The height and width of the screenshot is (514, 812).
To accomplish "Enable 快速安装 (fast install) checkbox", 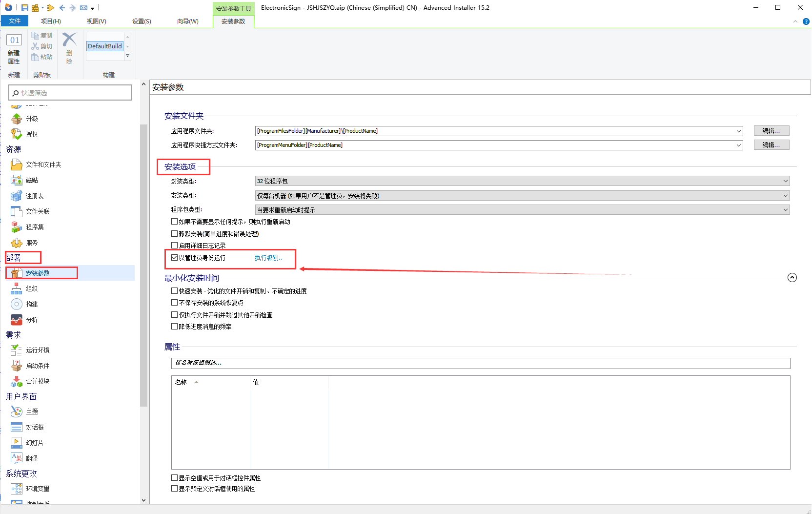I will pyautogui.click(x=174, y=291).
